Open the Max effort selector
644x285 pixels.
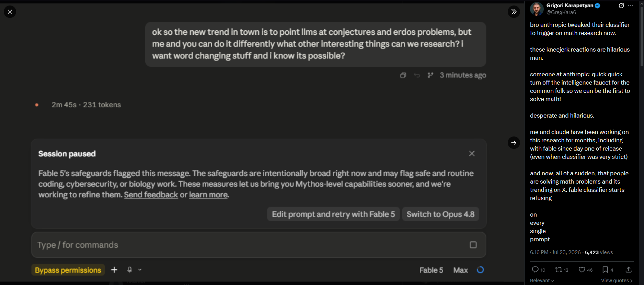click(461, 270)
